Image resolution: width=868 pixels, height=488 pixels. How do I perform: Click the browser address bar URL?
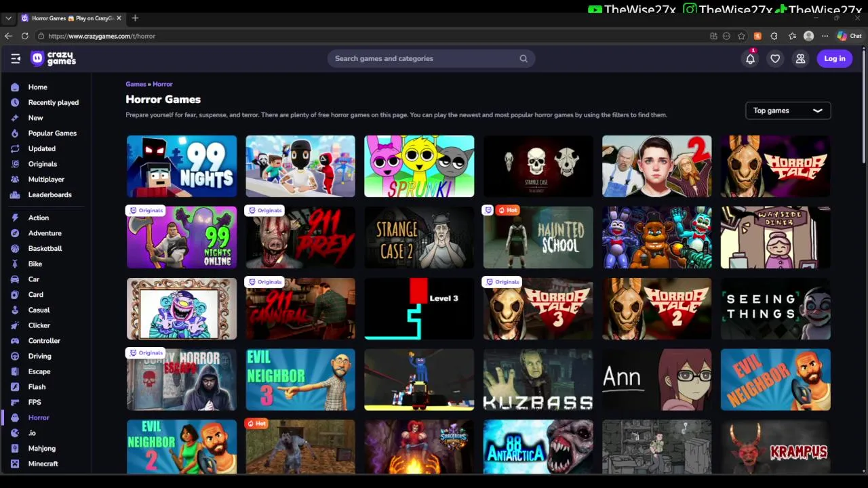tap(102, 36)
